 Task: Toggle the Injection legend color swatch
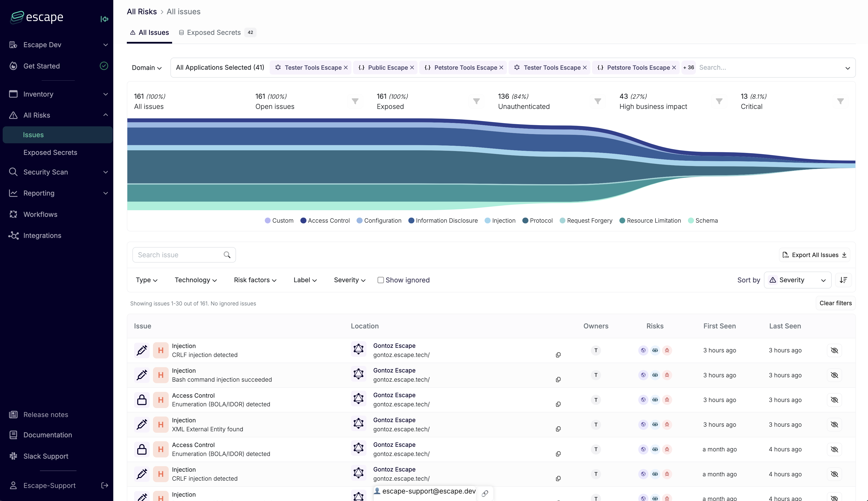pos(487,220)
